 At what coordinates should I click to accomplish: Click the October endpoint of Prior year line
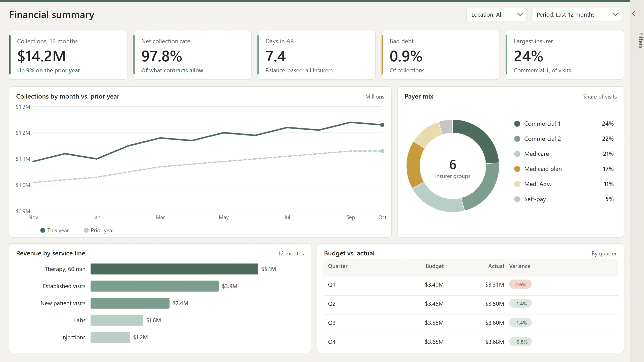click(x=382, y=151)
